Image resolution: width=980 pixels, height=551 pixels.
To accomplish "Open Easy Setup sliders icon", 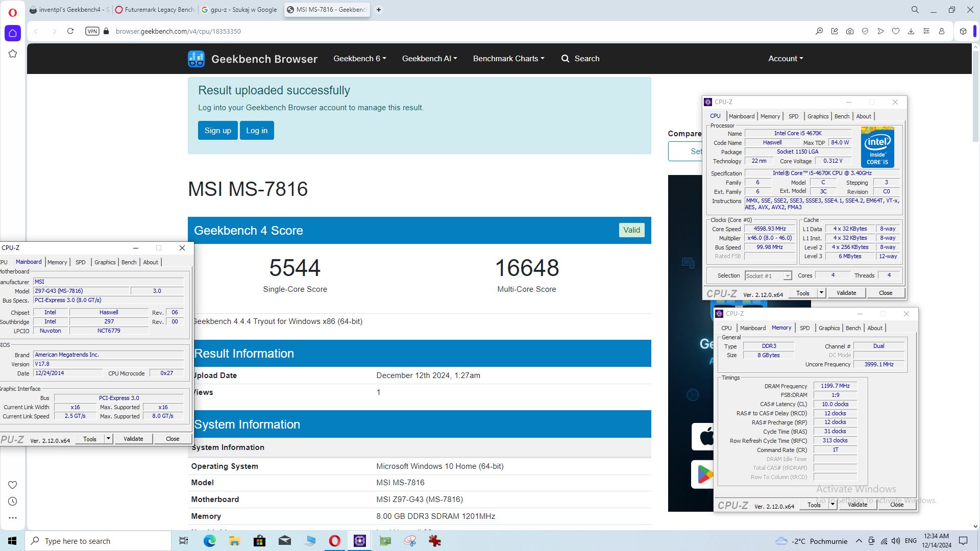I will point(926,31).
